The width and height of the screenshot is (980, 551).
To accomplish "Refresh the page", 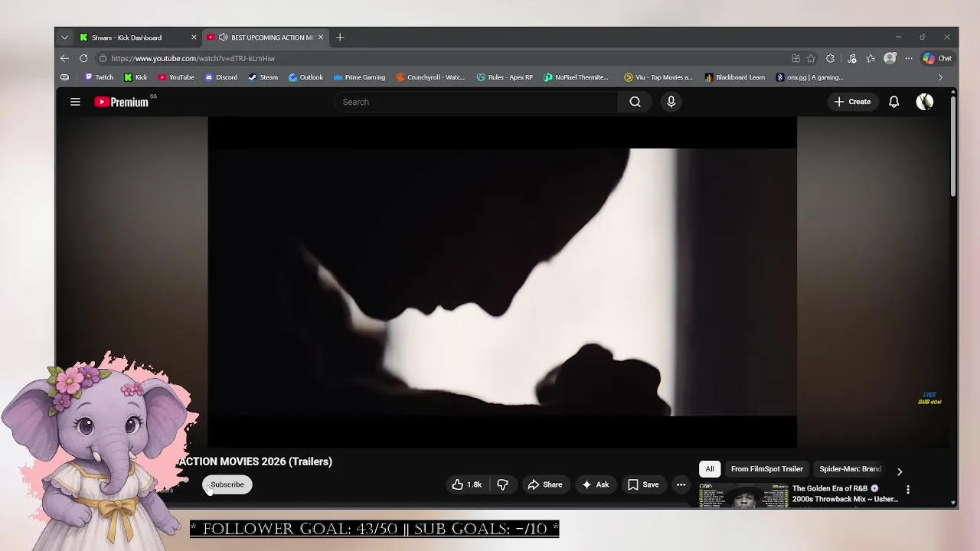I will [x=83, y=58].
